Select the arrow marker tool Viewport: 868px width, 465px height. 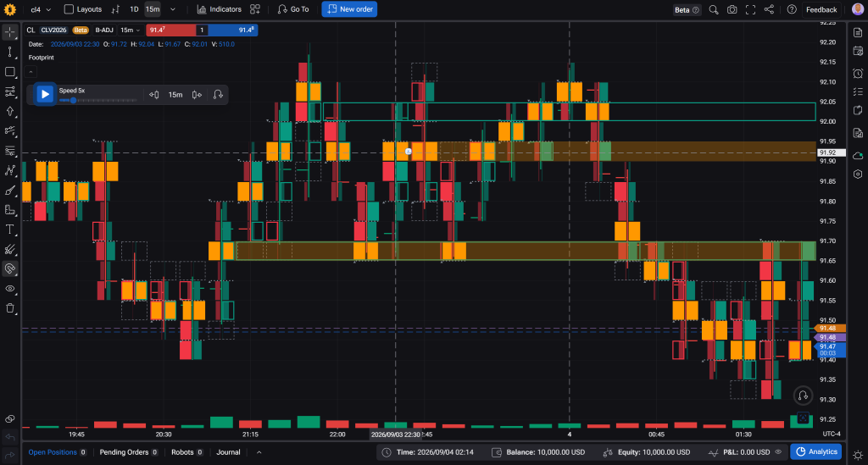pos(10,111)
